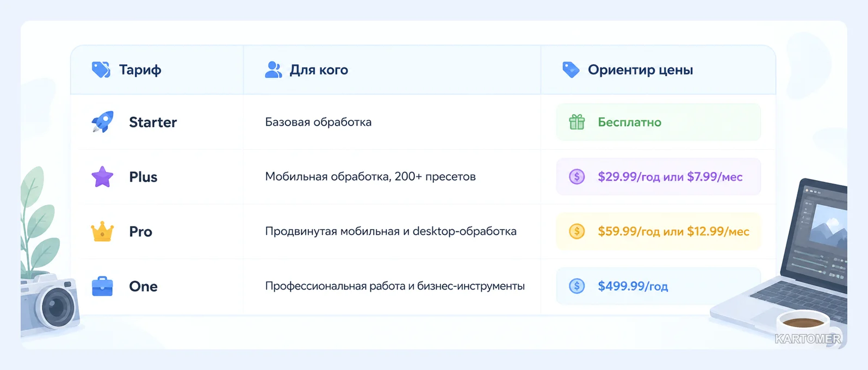This screenshot has width=868, height=370.
Task: Click the gold crown icon for Pro
Action: [x=102, y=232]
